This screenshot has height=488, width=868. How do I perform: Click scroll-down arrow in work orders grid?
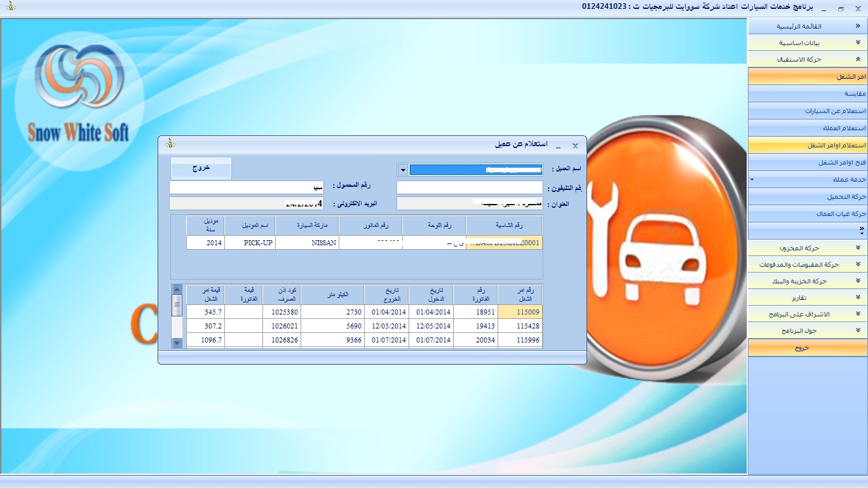tap(177, 342)
